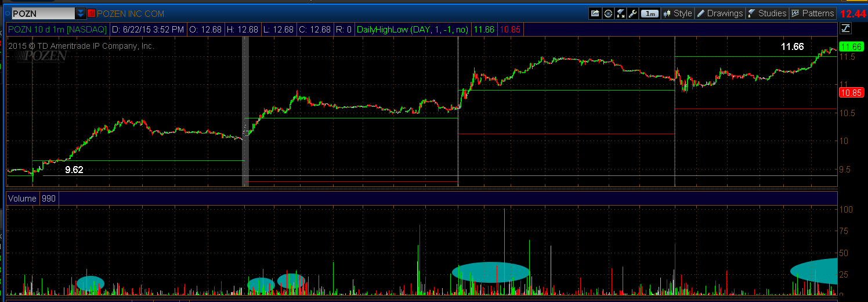Open the Studies menu
Screen dimensions: 868x302
(x=767, y=13)
